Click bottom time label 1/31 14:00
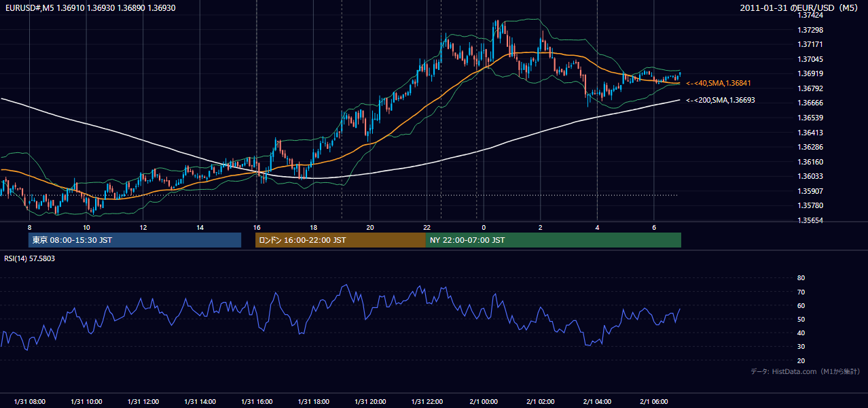The width and height of the screenshot is (868, 408). (x=200, y=402)
